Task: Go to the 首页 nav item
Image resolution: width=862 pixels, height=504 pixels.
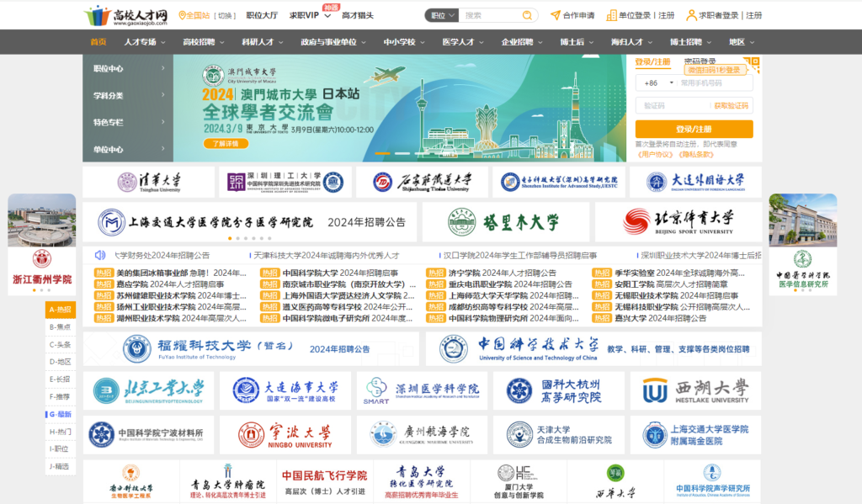Action: click(98, 42)
